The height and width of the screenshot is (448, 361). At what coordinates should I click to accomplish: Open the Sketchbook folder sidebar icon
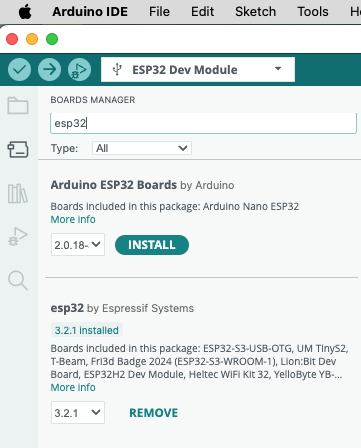tap(18, 106)
